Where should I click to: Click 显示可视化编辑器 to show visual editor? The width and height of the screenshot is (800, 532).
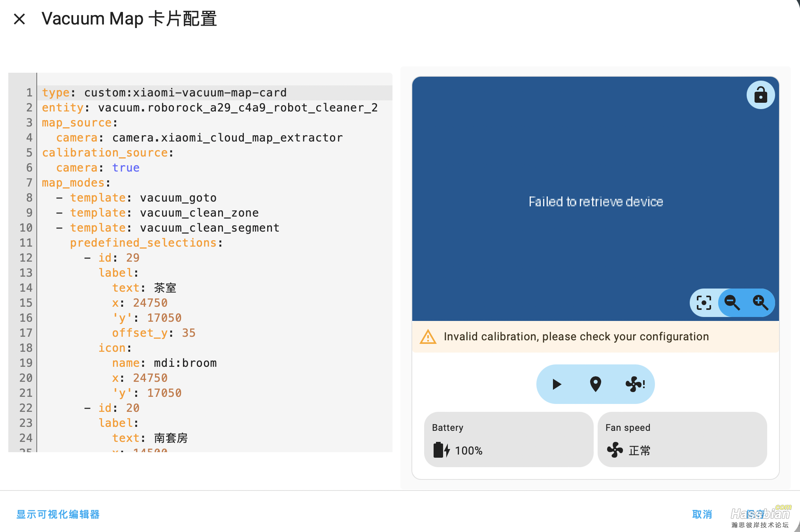pyautogui.click(x=58, y=514)
